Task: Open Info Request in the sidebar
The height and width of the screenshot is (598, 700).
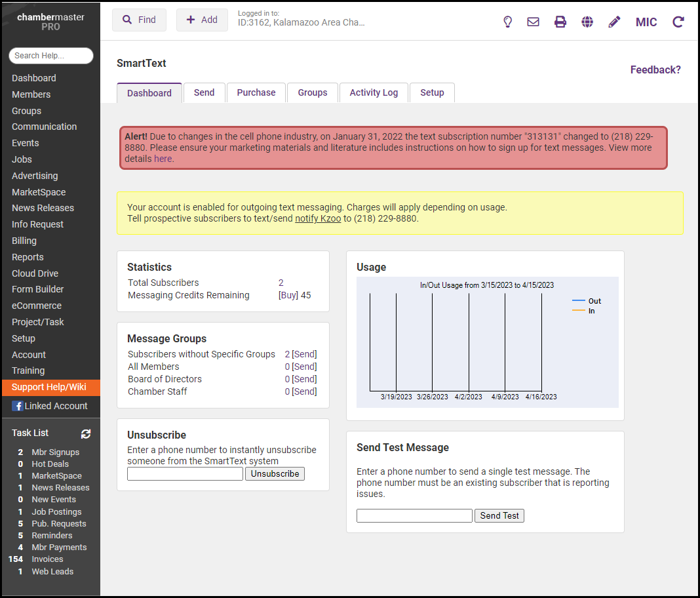Action: [x=37, y=225]
